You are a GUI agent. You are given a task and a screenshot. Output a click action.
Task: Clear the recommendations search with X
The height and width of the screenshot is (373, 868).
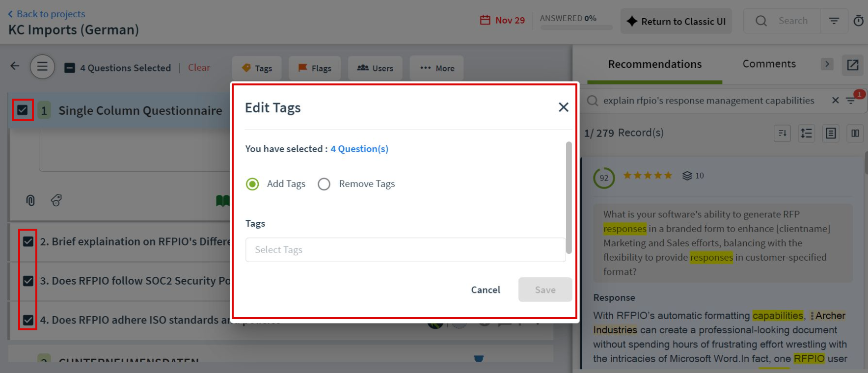click(835, 100)
